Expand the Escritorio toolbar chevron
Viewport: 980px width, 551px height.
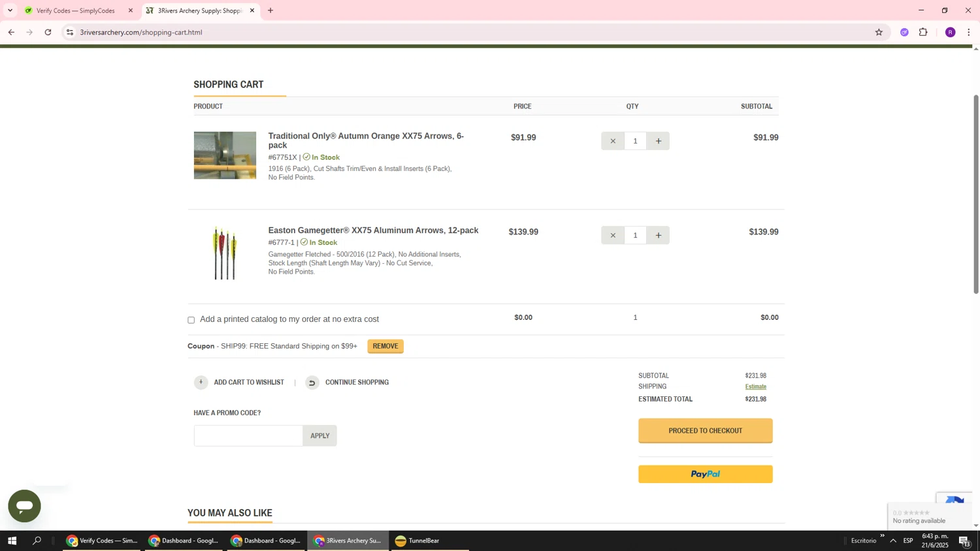882,536
